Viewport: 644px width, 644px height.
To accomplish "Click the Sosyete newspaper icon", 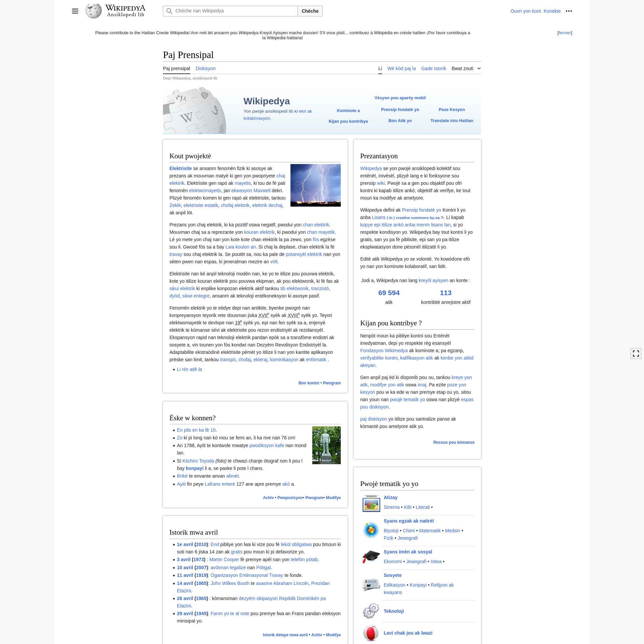I will click(x=371, y=585).
